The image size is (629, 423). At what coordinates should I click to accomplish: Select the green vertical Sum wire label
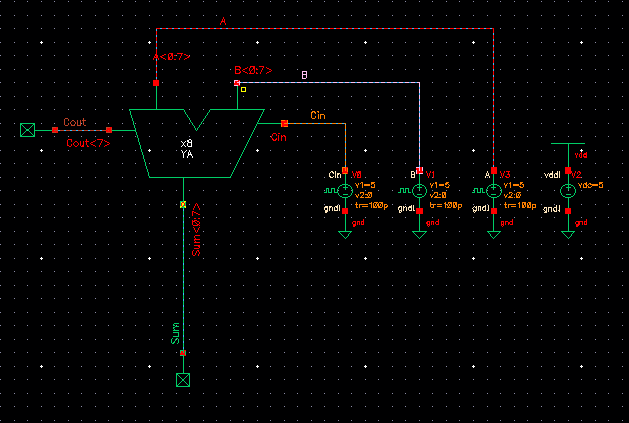pyautogui.click(x=175, y=333)
